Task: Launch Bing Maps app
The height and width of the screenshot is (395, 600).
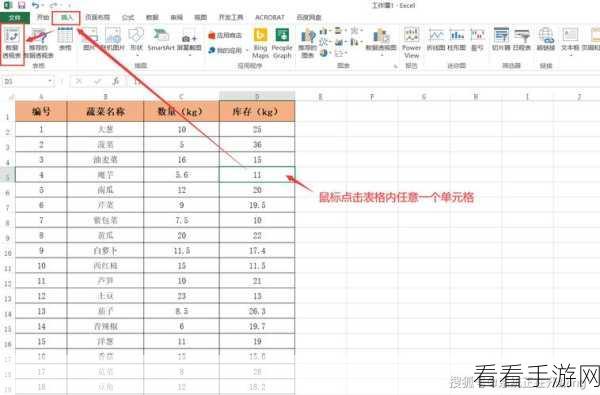Action: point(260,43)
